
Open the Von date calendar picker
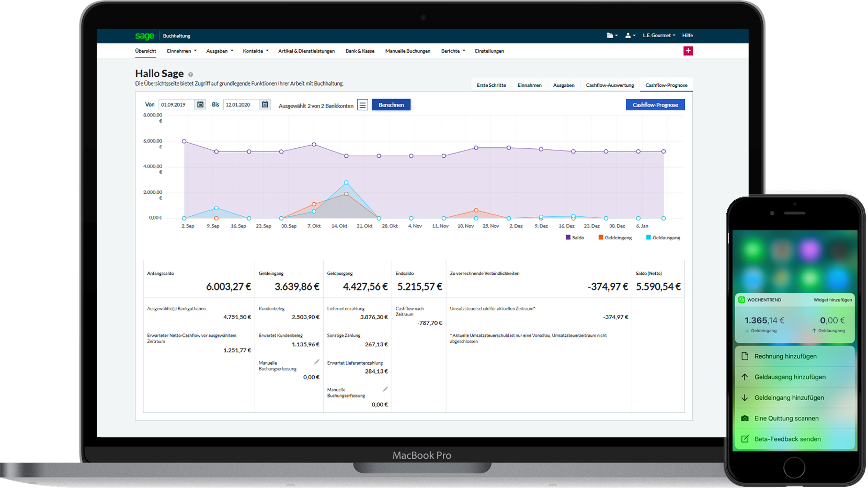(x=200, y=104)
